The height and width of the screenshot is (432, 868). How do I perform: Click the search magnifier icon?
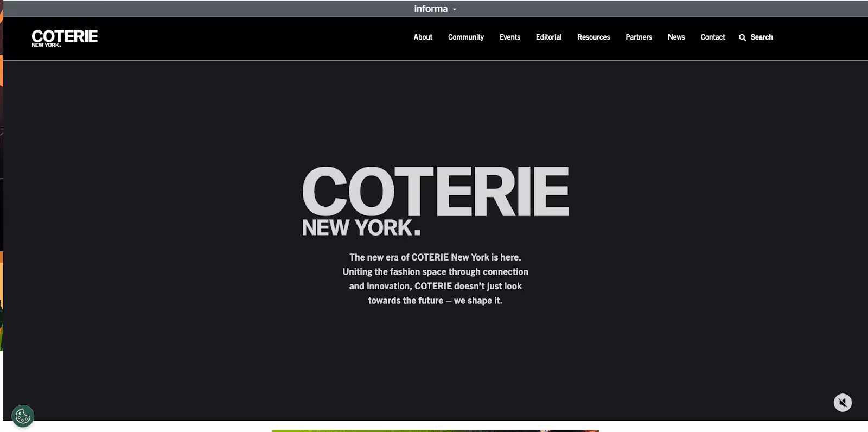tap(742, 37)
